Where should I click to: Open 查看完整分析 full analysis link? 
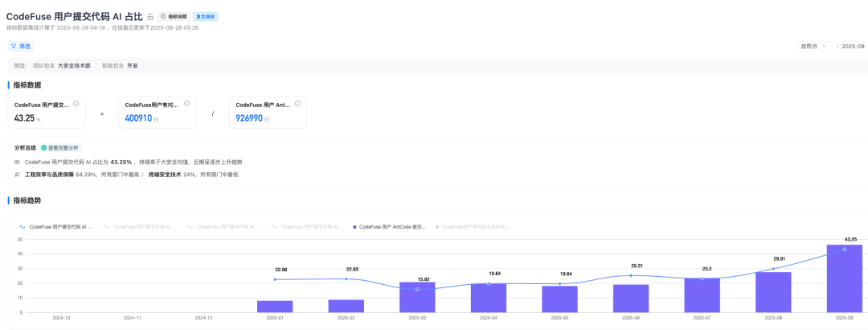point(61,148)
